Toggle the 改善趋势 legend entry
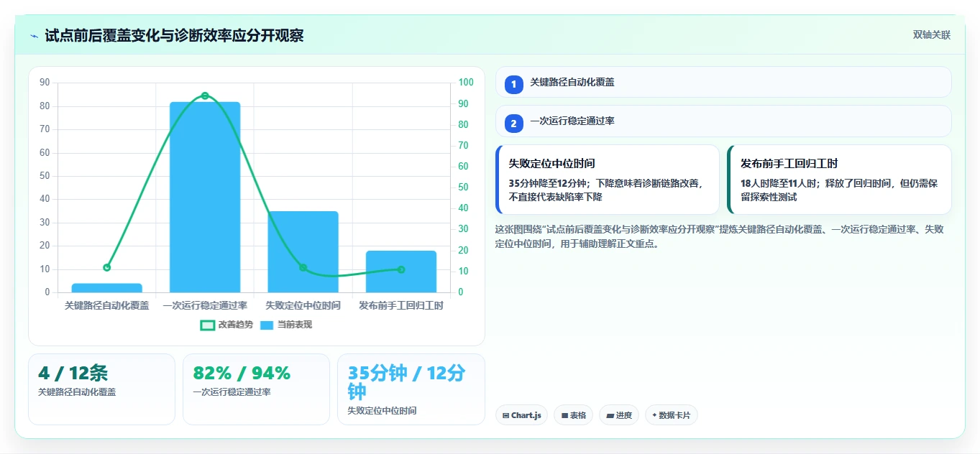Image resolution: width=980 pixels, height=454 pixels. 226,325
